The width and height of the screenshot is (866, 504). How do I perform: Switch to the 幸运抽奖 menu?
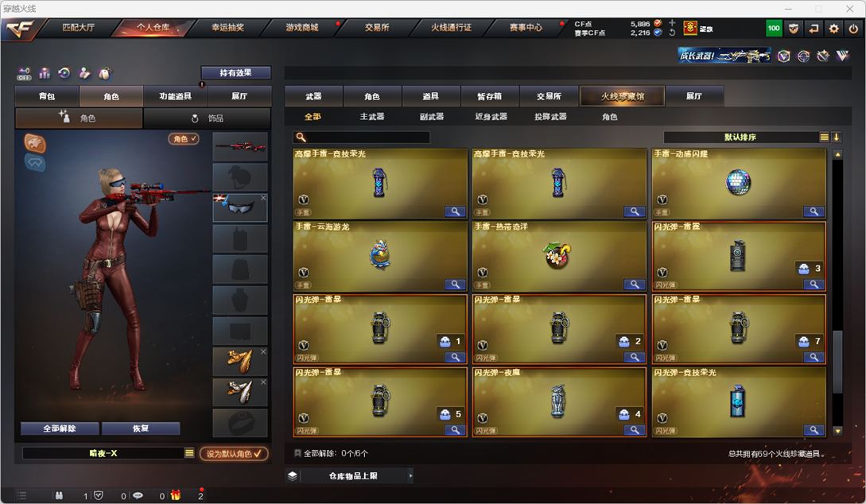[x=227, y=28]
